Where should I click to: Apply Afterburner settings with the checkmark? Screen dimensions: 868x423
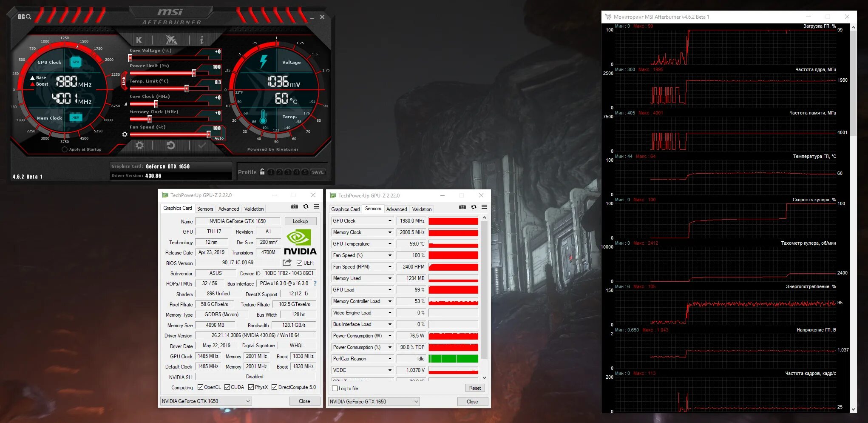click(x=202, y=146)
